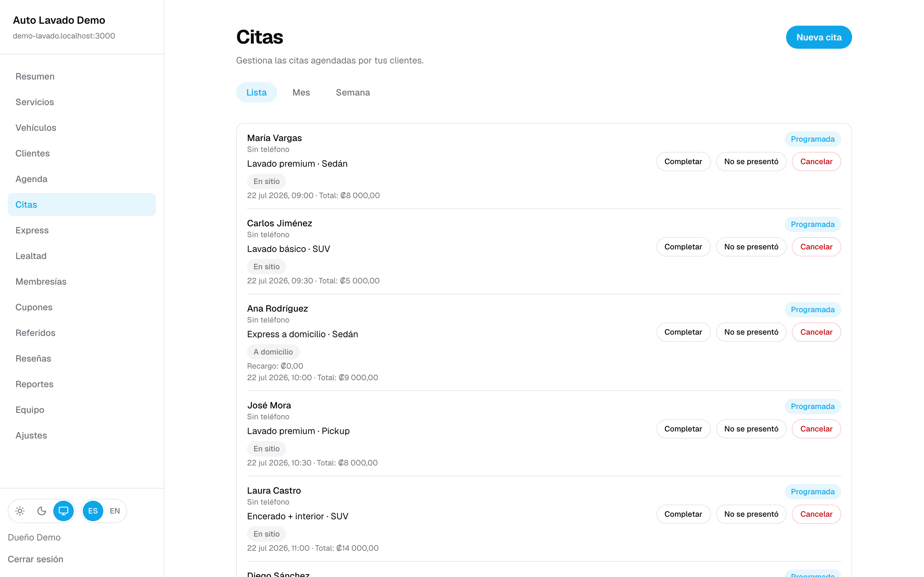Click the Cerrar sesión link

click(x=36, y=559)
